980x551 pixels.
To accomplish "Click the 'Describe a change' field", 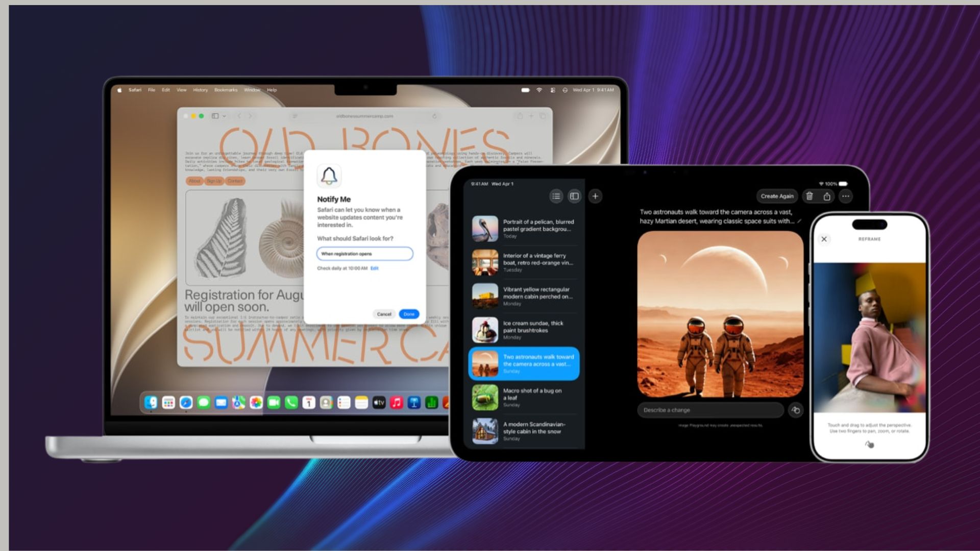I will click(x=710, y=410).
